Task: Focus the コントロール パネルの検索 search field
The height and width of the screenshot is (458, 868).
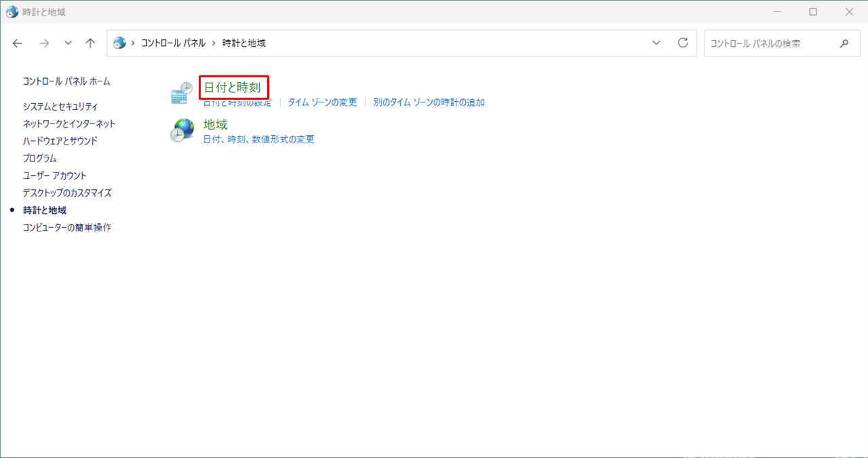Action: (770, 43)
